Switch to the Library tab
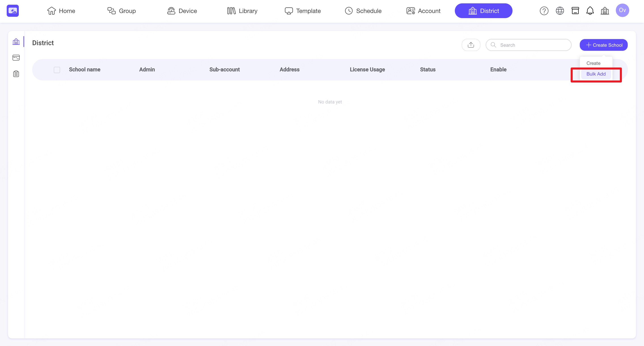Viewport: 644px width, 346px height. coord(242,11)
